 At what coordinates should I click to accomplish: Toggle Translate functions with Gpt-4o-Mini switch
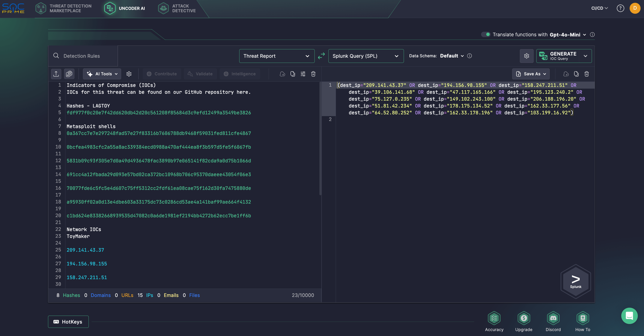(486, 35)
